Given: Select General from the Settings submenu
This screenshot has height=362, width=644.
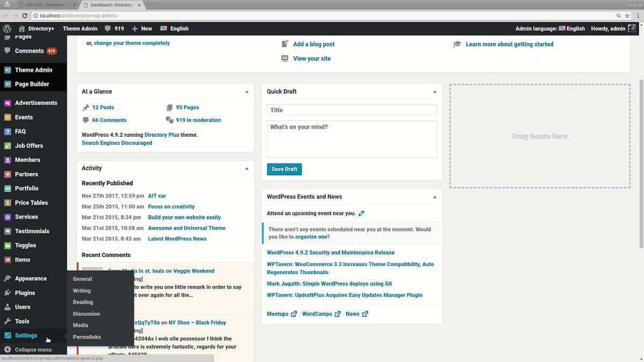Looking at the screenshot, I should pyautogui.click(x=83, y=279).
